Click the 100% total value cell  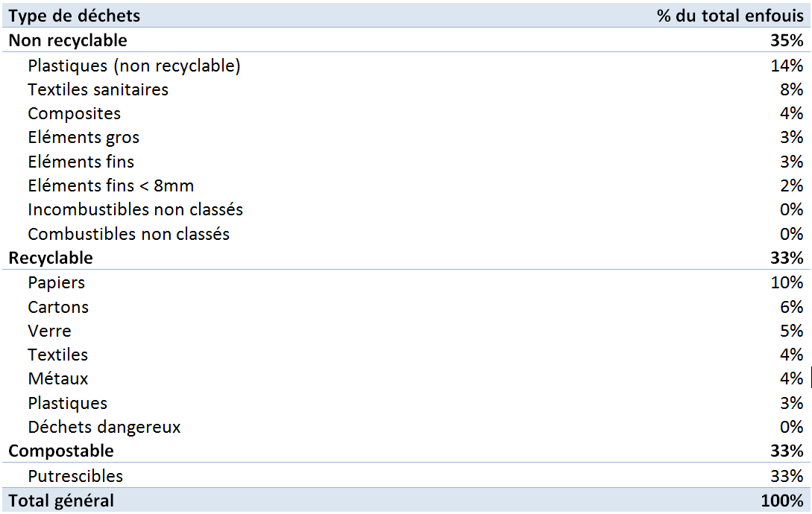782,501
